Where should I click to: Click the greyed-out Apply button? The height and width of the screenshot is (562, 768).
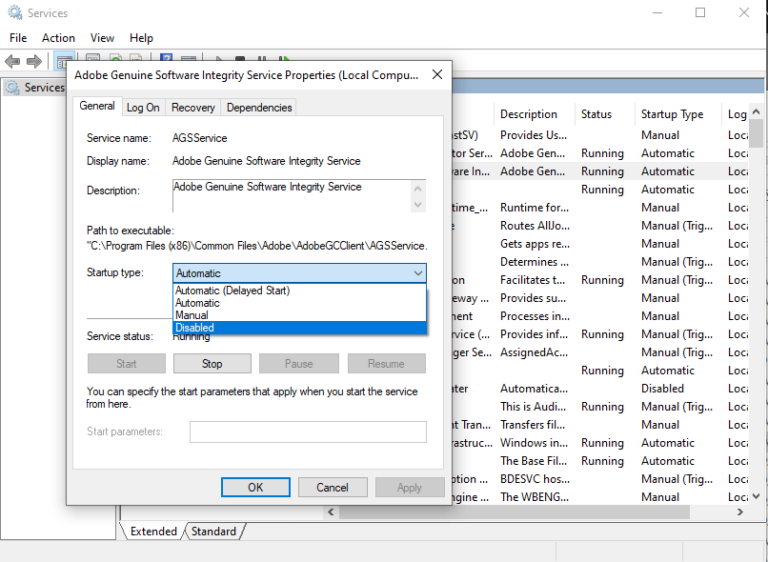[x=409, y=487]
